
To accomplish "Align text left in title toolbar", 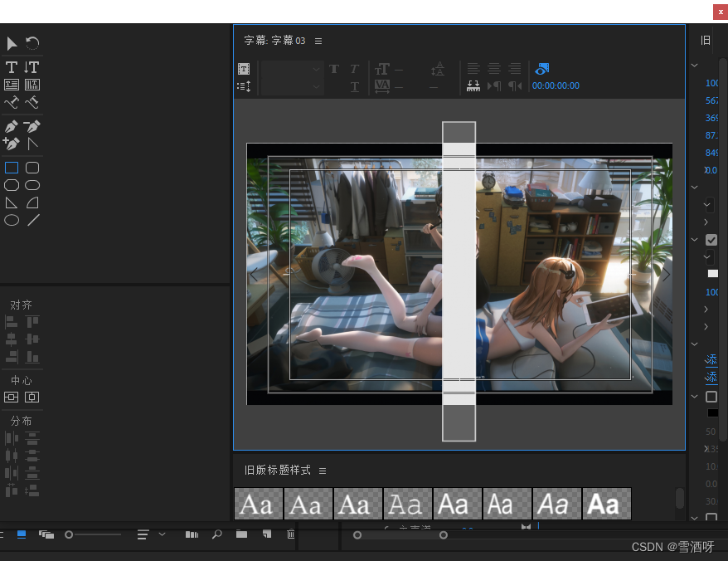I will coord(473,69).
